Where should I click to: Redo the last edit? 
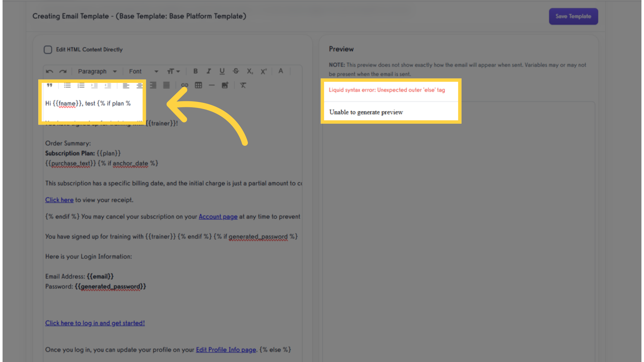63,71
